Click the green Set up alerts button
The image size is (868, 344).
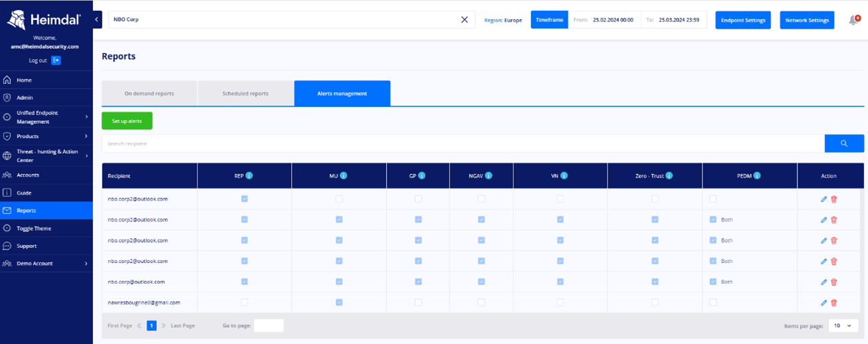click(x=127, y=121)
